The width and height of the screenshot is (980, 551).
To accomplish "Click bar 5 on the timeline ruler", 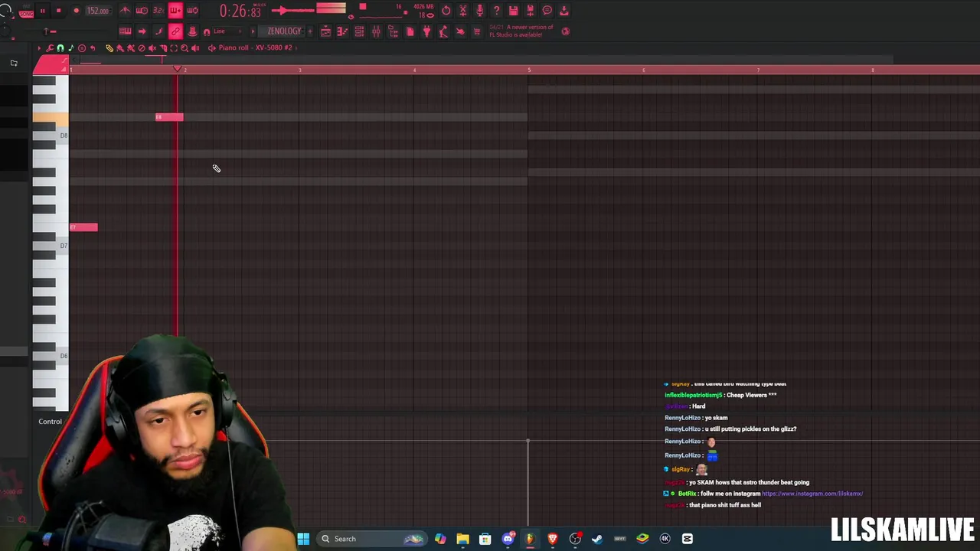I will coord(529,70).
